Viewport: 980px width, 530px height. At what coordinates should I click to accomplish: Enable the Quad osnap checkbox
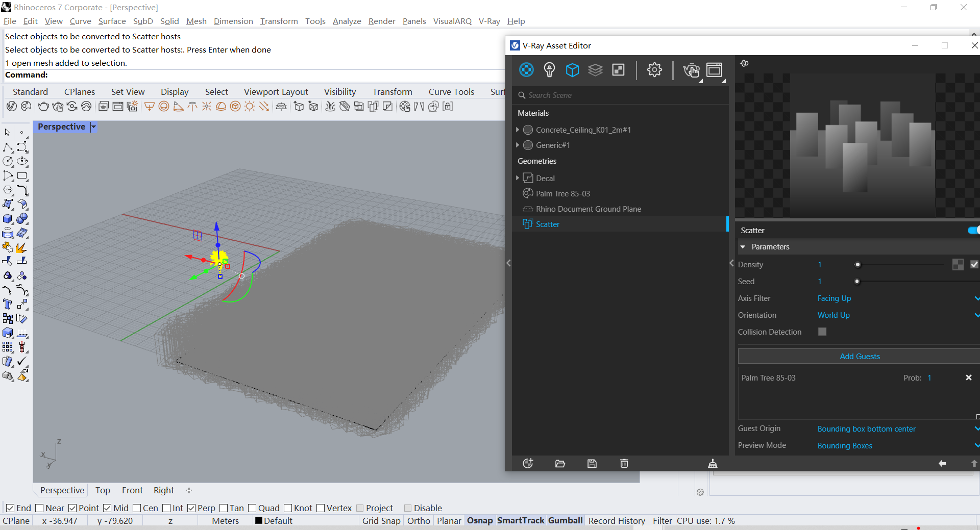(252, 508)
